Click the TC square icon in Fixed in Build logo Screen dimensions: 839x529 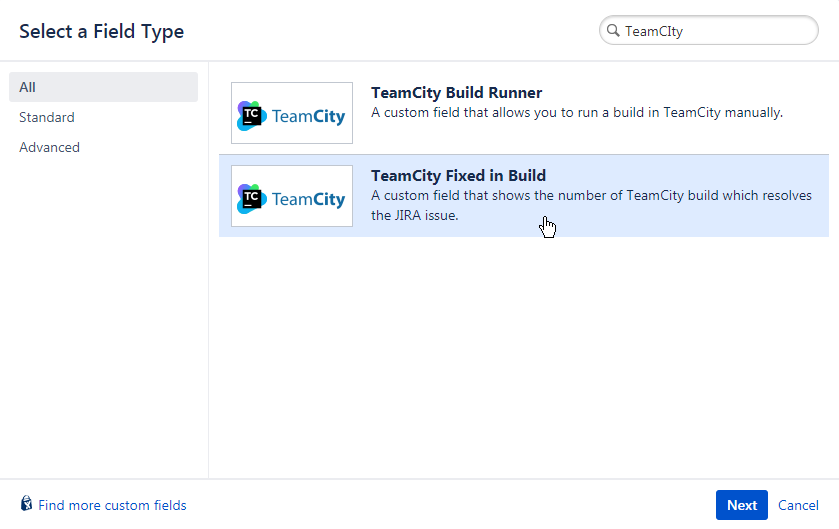pos(252,198)
